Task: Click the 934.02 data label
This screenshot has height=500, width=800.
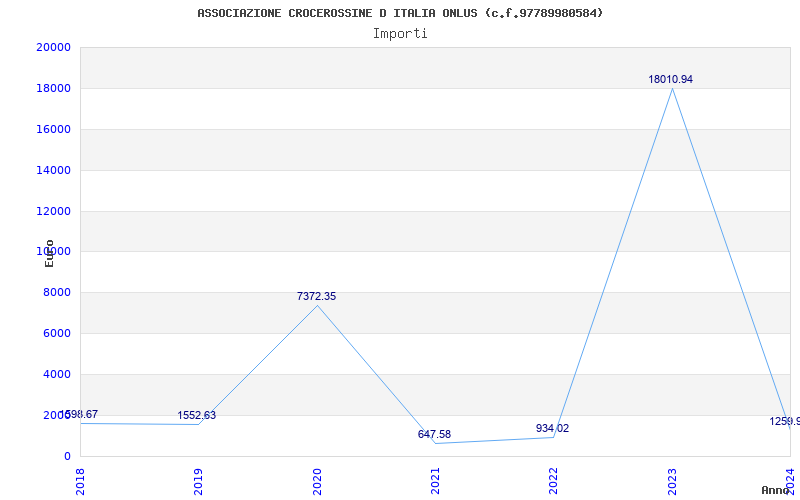Action: point(552,428)
